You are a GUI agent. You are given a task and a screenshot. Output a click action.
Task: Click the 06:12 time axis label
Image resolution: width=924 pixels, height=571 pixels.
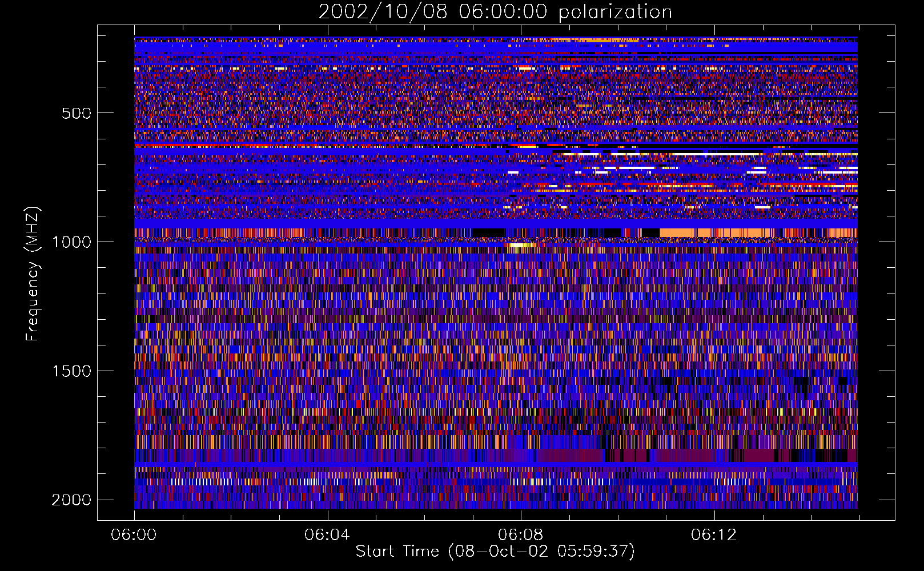[713, 535]
